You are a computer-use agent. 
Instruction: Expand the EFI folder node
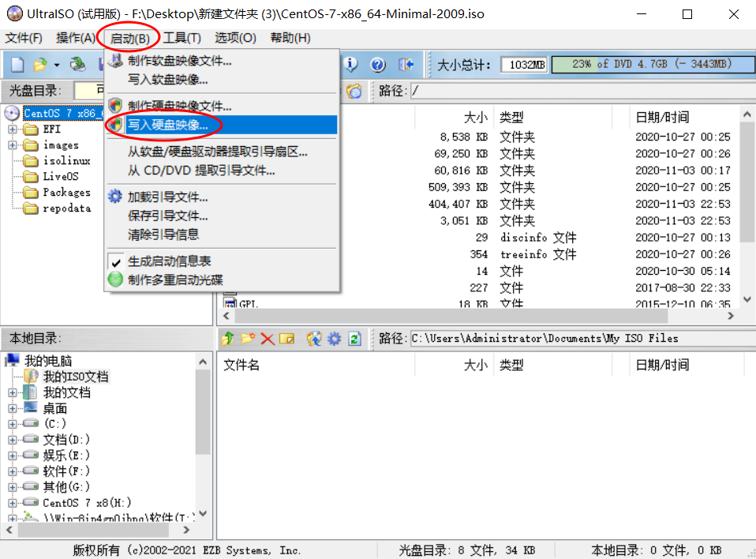click(13, 129)
